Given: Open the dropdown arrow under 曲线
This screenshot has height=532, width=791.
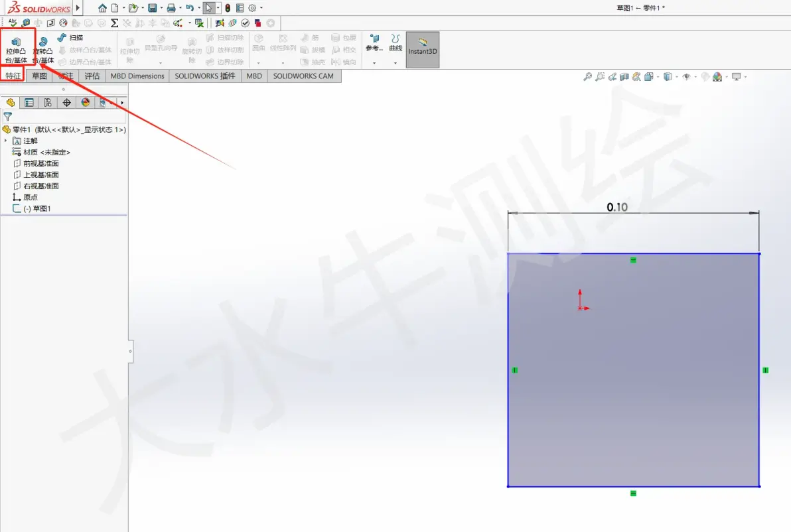Looking at the screenshot, I should point(395,63).
